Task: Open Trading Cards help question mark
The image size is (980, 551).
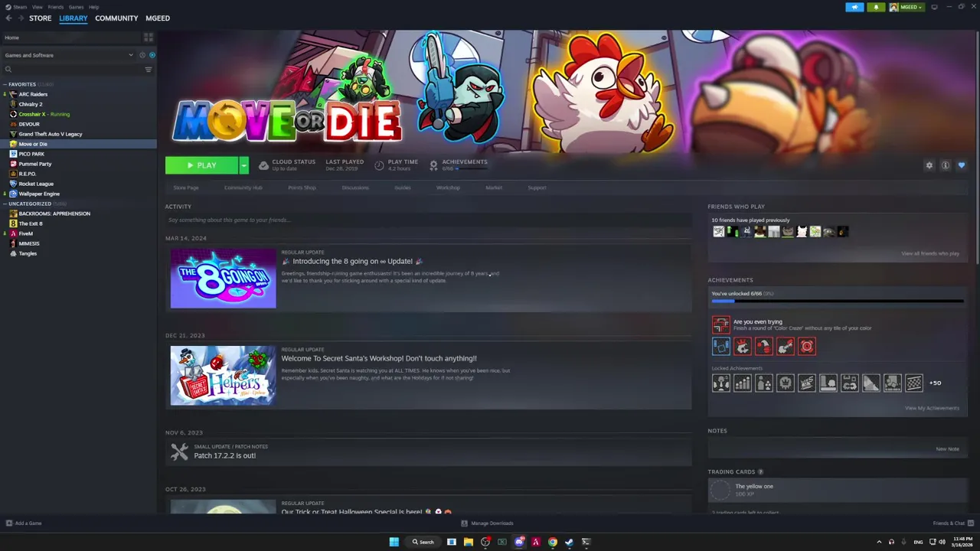Action: [760, 472]
